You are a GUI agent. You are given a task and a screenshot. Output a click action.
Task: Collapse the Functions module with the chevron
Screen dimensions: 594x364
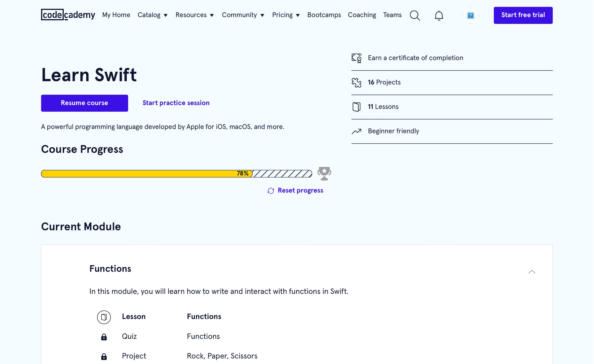coord(532,272)
